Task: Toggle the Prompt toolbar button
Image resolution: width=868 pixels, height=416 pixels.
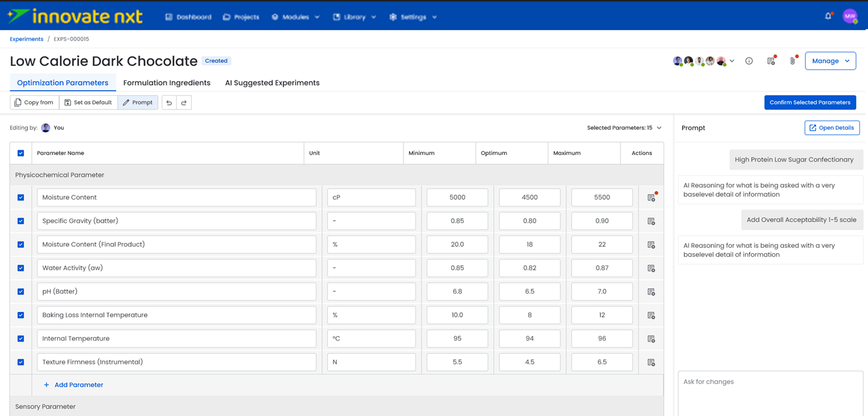Action: pos(138,102)
